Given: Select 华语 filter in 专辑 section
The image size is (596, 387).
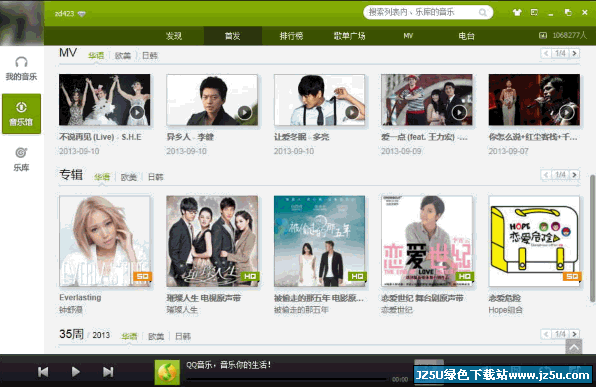Looking at the screenshot, I should click(102, 177).
